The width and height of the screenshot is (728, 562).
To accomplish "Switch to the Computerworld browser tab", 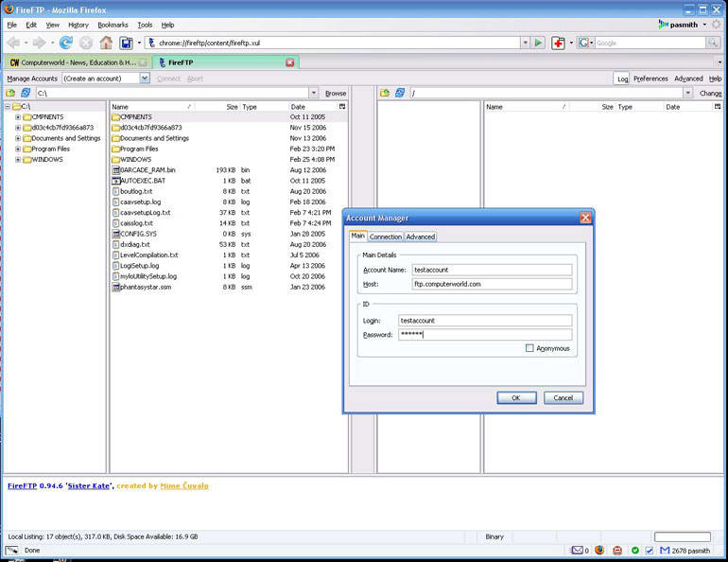I will [x=78, y=62].
